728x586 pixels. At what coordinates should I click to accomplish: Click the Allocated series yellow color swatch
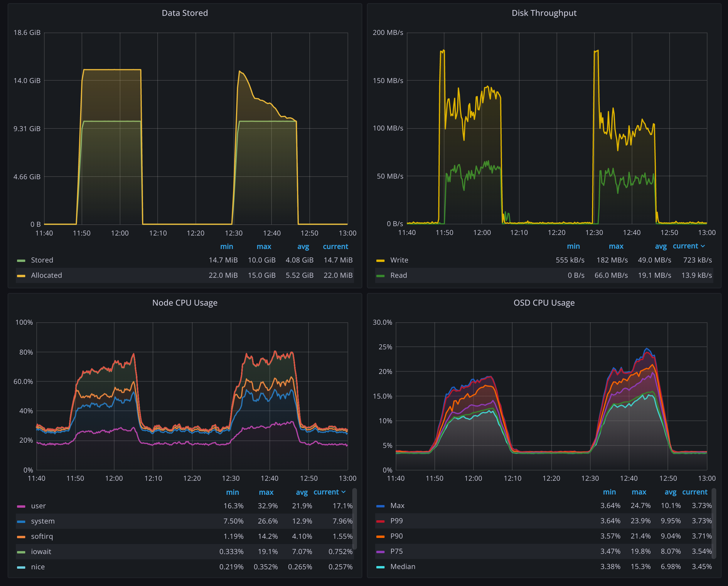[x=21, y=276]
